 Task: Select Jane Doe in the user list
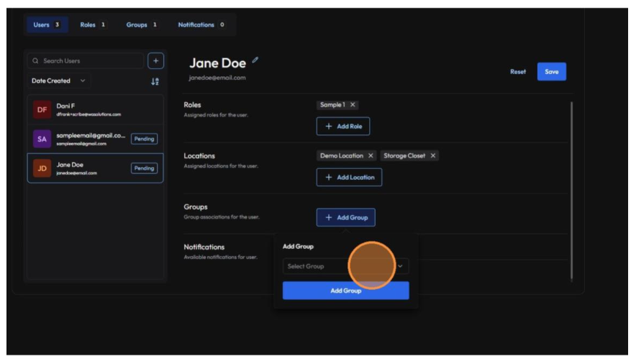pyautogui.click(x=96, y=168)
